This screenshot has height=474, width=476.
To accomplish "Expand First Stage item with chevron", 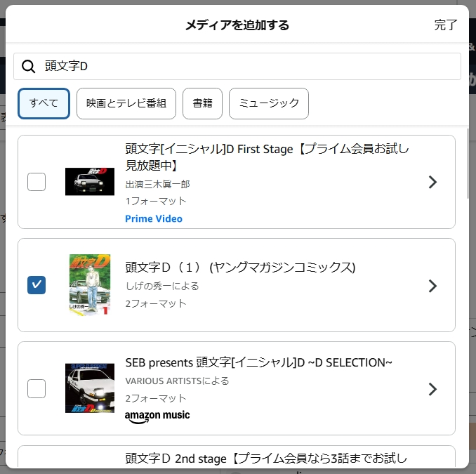I will click(432, 182).
